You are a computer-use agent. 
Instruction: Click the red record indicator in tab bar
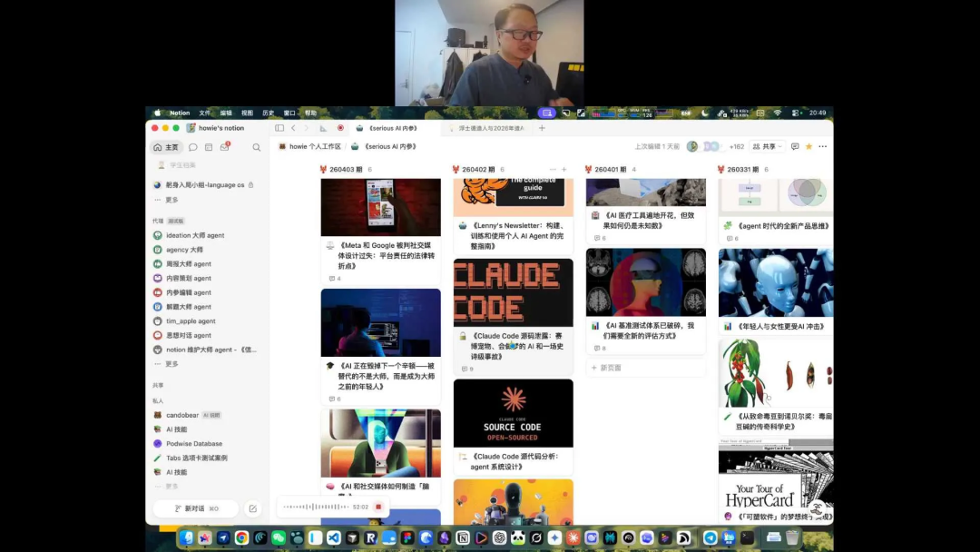tap(340, 128)
